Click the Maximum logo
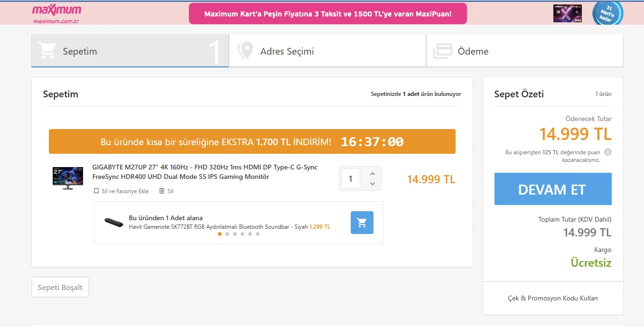This screenshot has height=327, width=644. (x=56, y=13)
